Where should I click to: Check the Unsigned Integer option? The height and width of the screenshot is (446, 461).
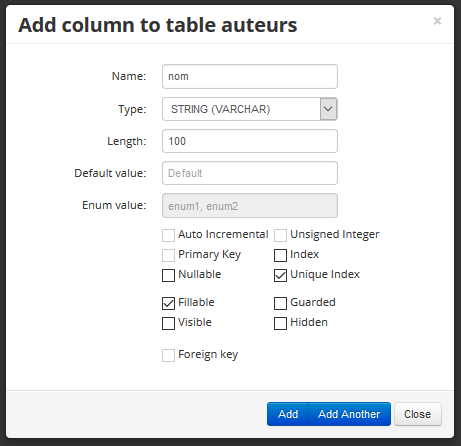[280, 235]
